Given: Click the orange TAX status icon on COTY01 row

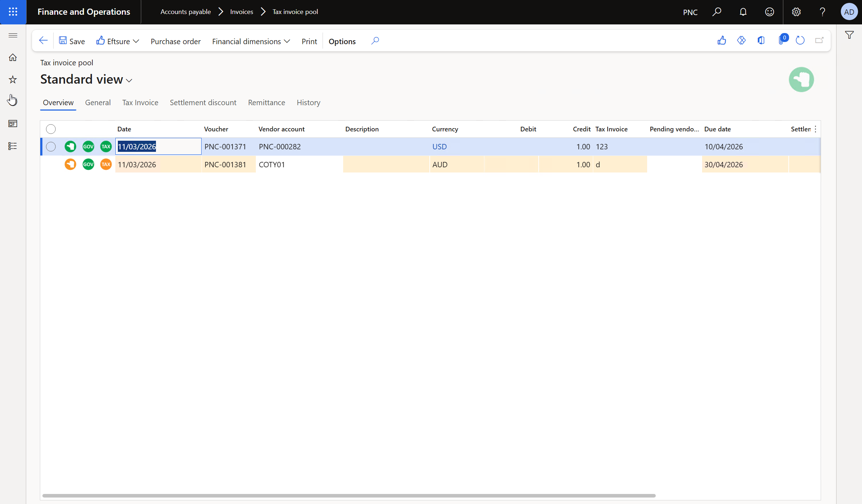Looking at the screenshot, I should tap(106, 164).
